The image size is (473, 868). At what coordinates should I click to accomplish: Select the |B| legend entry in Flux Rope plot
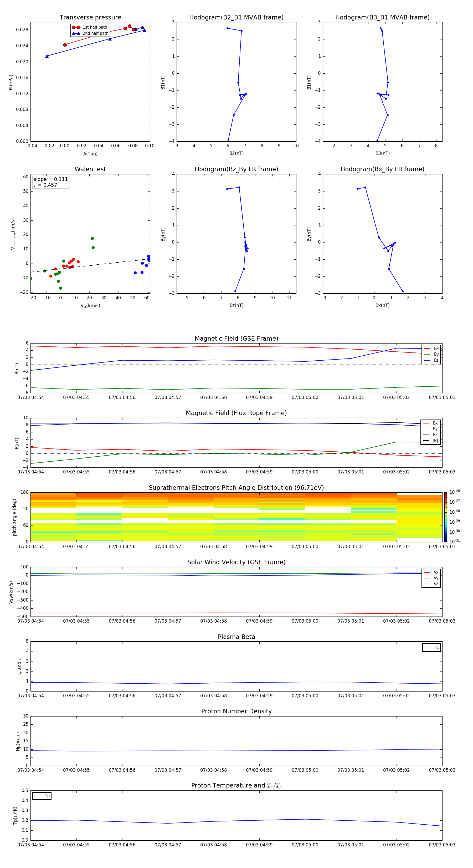(x=431, y=441)
